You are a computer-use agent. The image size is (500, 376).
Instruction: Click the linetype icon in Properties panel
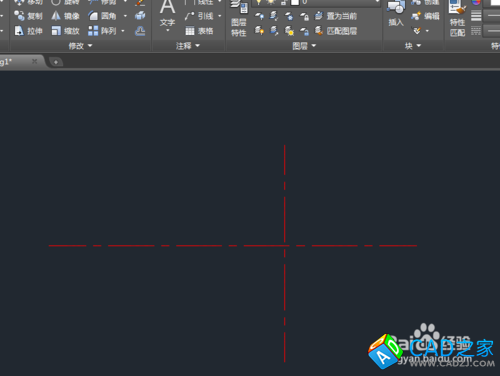(x=476, y=31)
